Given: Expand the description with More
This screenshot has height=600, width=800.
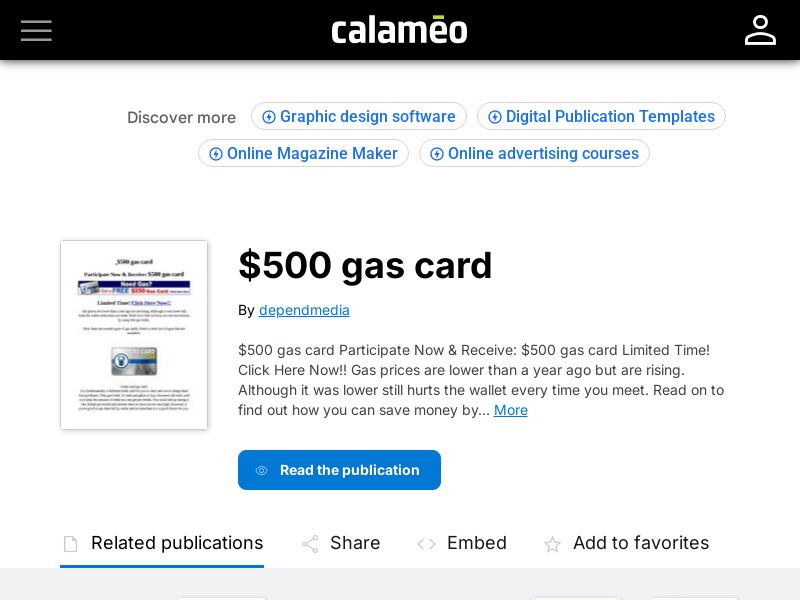Looking at the screenshot, I should click(510, 410).
